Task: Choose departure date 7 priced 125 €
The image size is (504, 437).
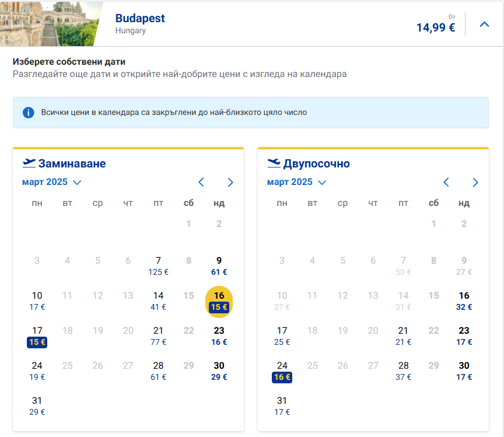Action: [x=158, y=265]
